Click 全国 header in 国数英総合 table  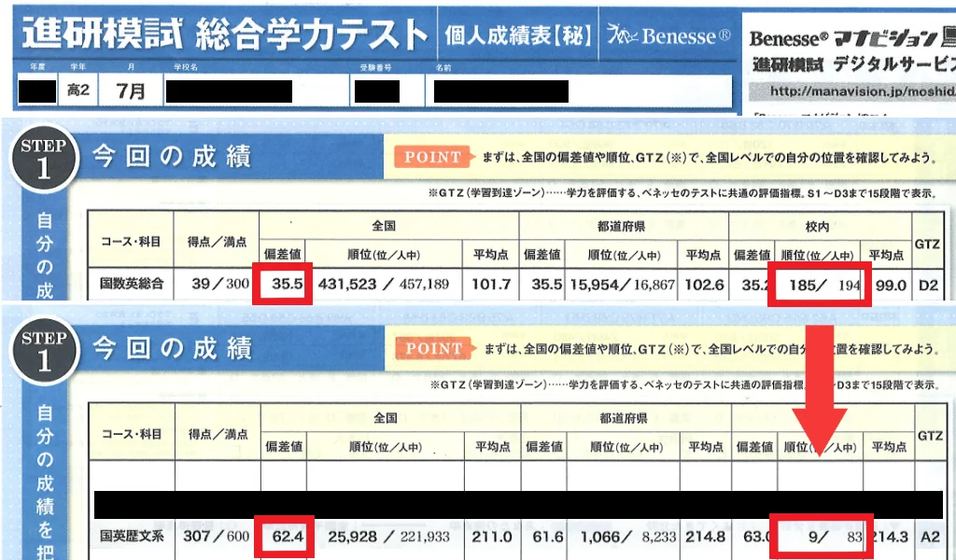384,226
